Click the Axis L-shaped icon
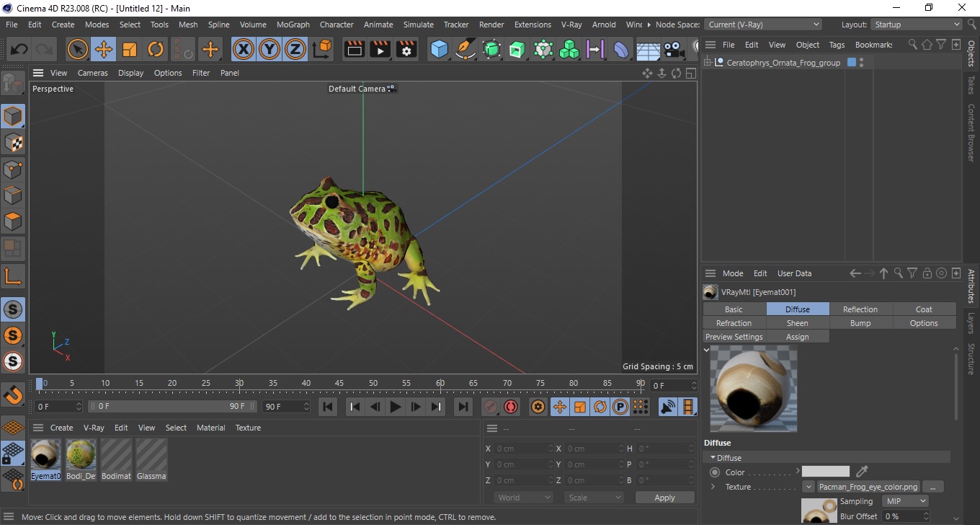 click(x=12, y=275)
